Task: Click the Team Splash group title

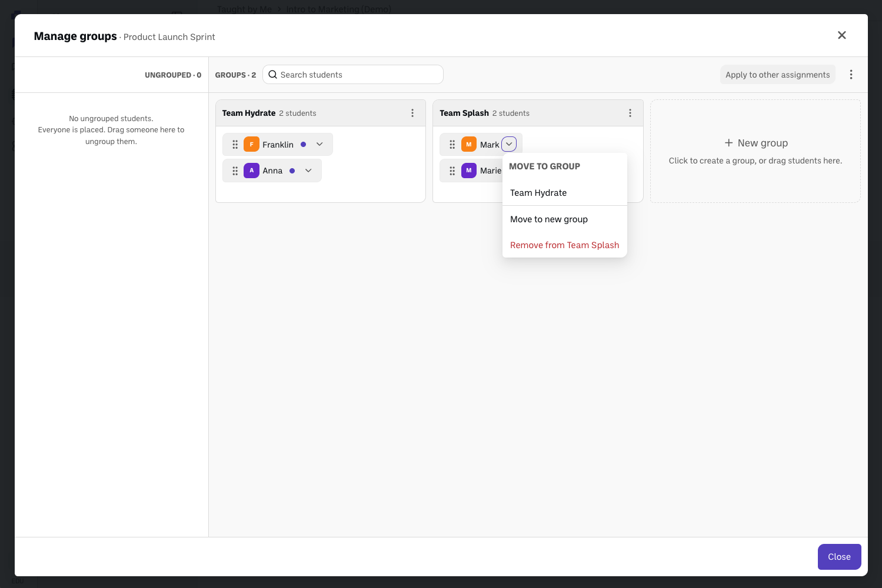Action: [x=464, y=113]
